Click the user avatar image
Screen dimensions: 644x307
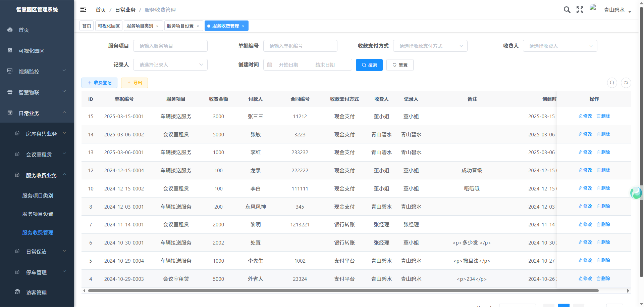point(593,9)
